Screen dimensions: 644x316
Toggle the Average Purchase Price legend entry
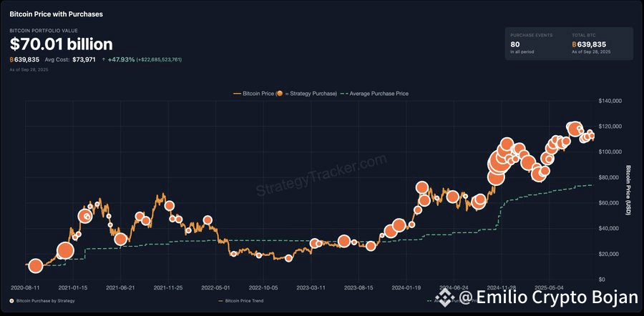coord(375,94)
